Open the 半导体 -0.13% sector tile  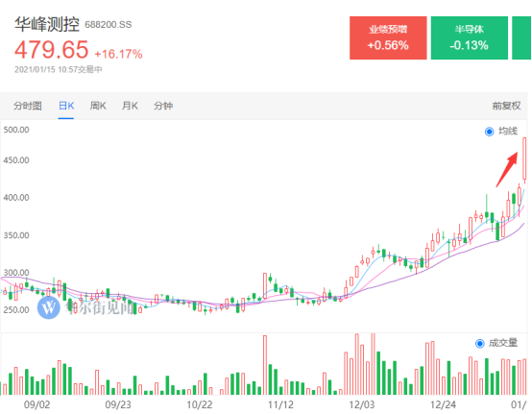tap(470, 37)
